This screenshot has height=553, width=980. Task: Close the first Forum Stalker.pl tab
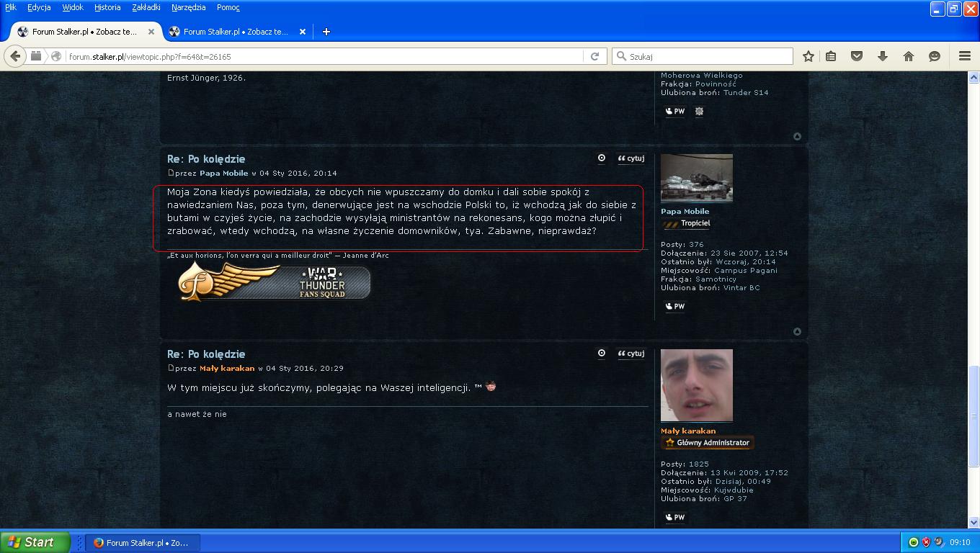pos(151,32)
